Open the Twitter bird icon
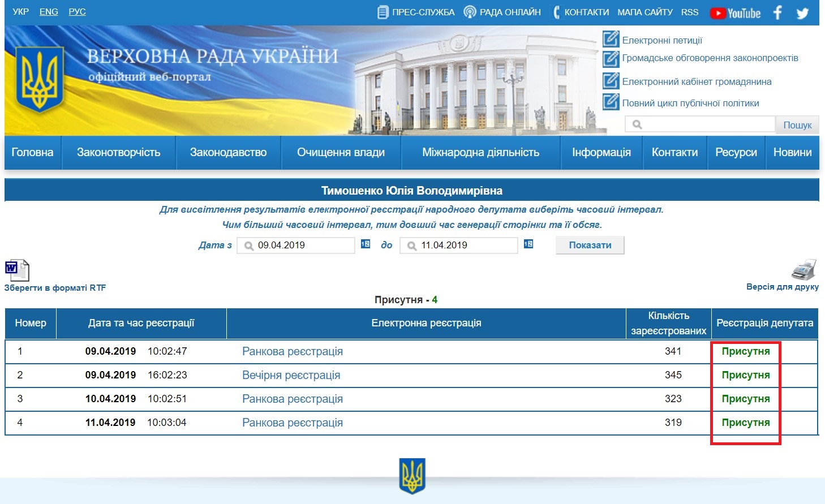This screenshot has width=825, height=504. pos(802,13)
